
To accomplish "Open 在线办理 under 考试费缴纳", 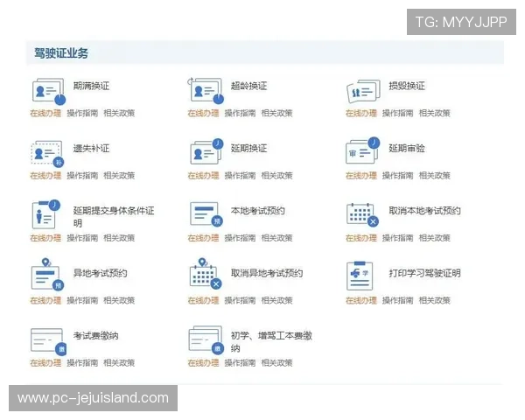I will pyautogui.click(x=45, y=363).
